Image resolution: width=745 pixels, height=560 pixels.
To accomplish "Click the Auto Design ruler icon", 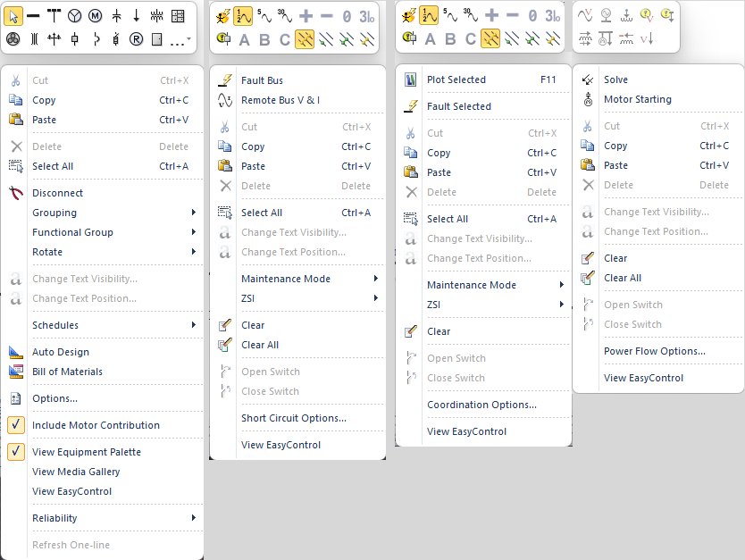I will click(16, 352).
